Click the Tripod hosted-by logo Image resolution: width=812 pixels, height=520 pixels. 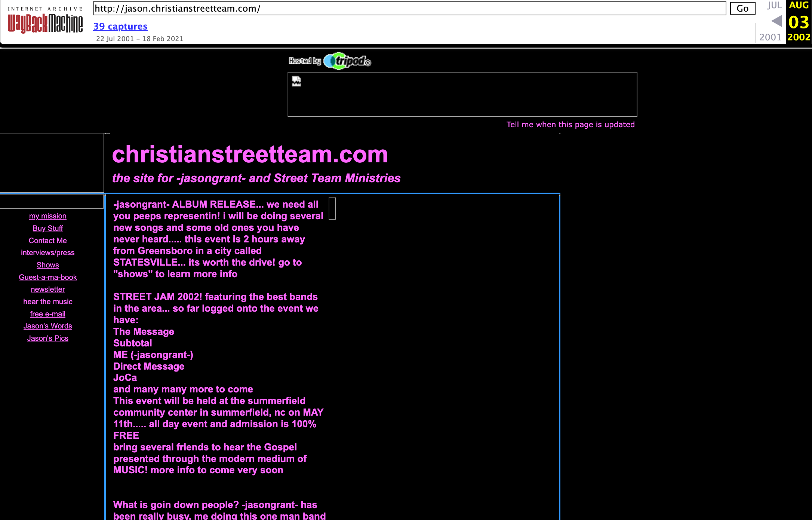click(330, 61)
